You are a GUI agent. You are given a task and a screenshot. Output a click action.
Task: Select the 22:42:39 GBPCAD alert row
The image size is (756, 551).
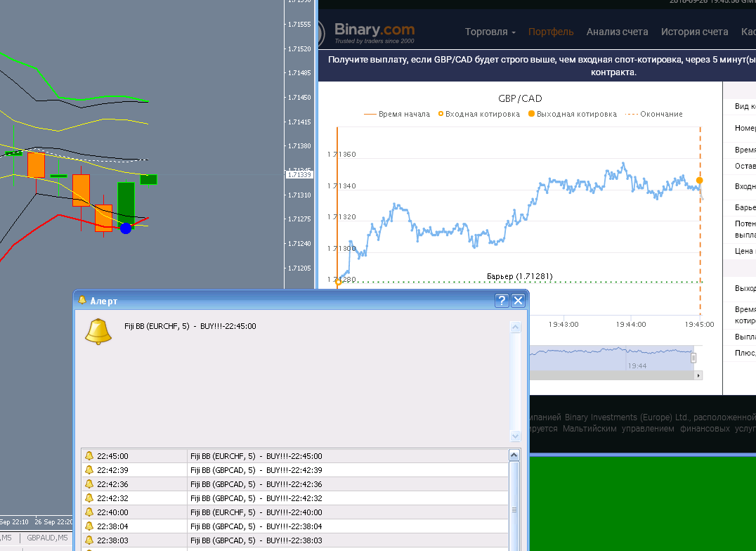(295, 470)
